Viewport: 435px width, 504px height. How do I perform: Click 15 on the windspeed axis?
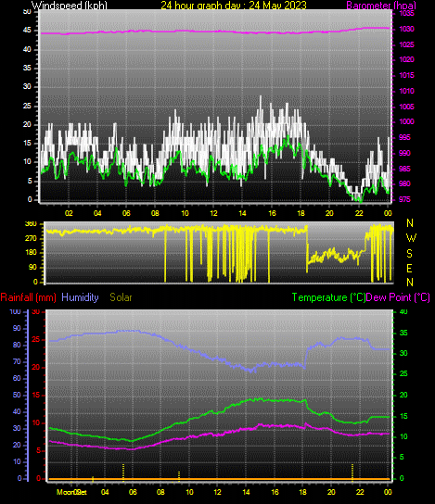[27, 143]
